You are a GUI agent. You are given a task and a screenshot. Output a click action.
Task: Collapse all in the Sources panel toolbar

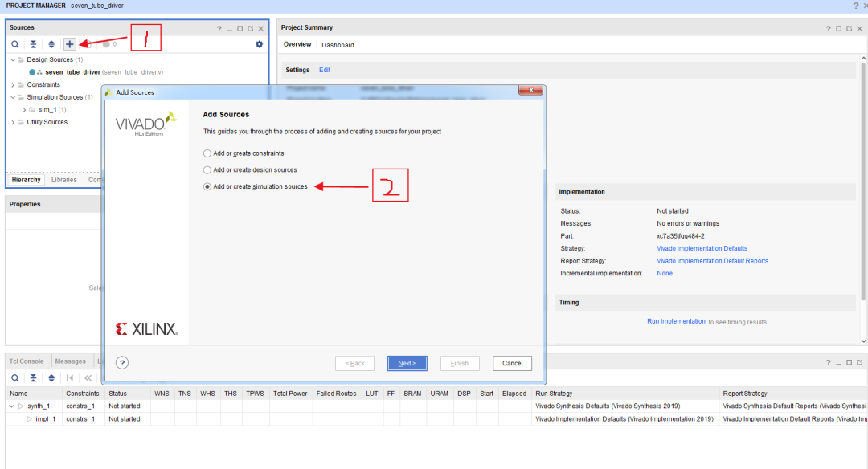tap(33, 44)
